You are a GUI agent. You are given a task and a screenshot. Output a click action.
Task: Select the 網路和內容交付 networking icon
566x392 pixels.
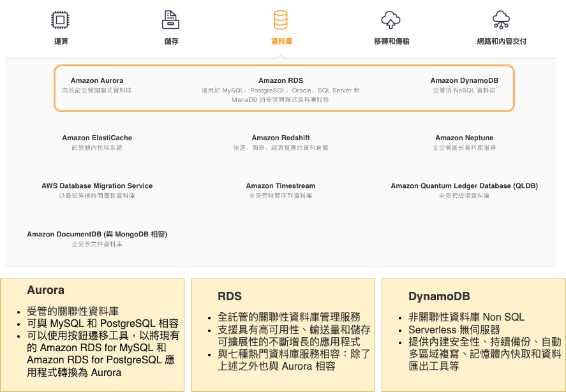click(x=500, y=20)
